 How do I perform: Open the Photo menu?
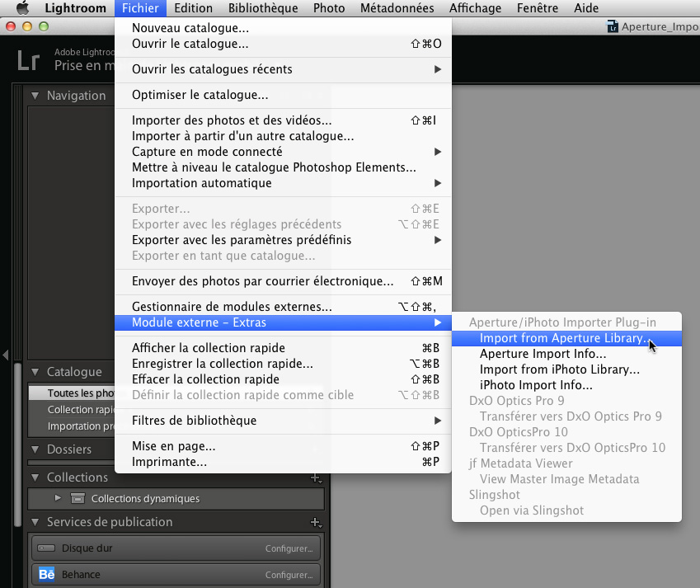click(x=329, y=8)
